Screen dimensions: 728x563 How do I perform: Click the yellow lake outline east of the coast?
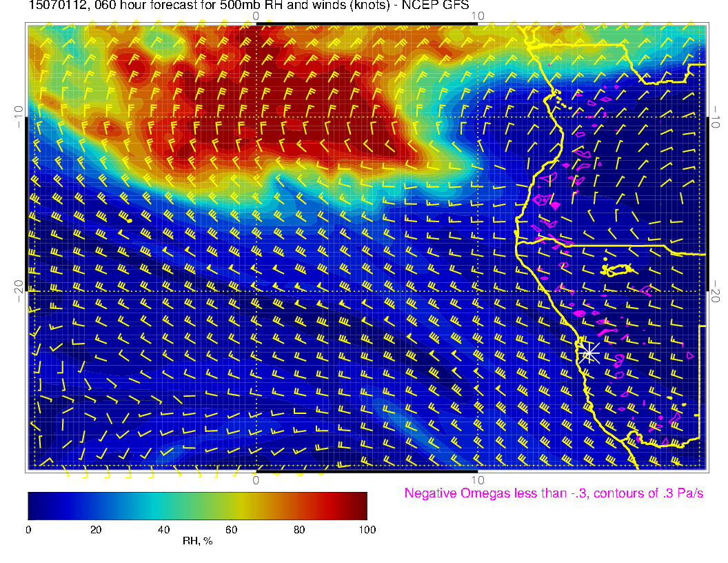(617, 269)
